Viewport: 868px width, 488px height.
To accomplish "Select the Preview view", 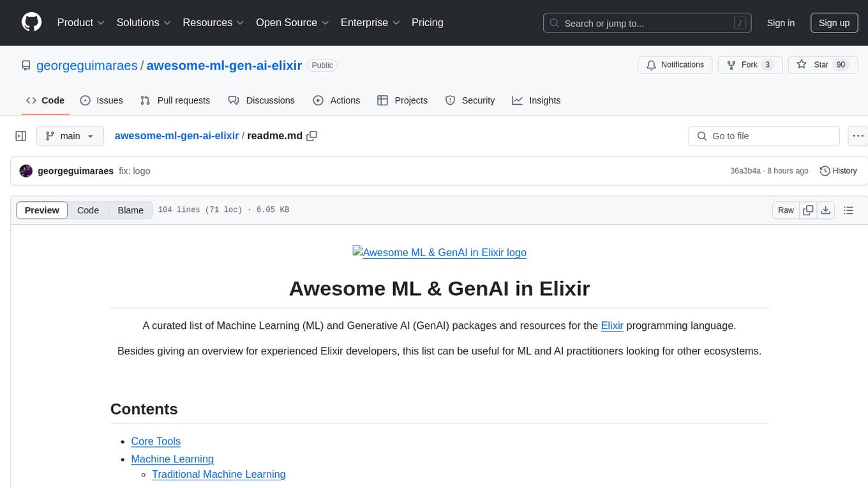I will click(42, 210).
